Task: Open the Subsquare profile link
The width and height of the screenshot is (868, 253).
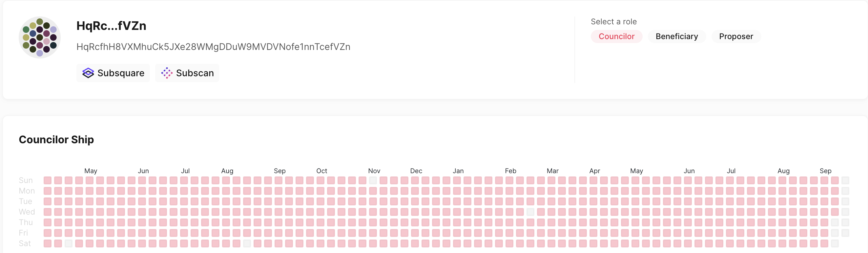Action: (113, 73)
